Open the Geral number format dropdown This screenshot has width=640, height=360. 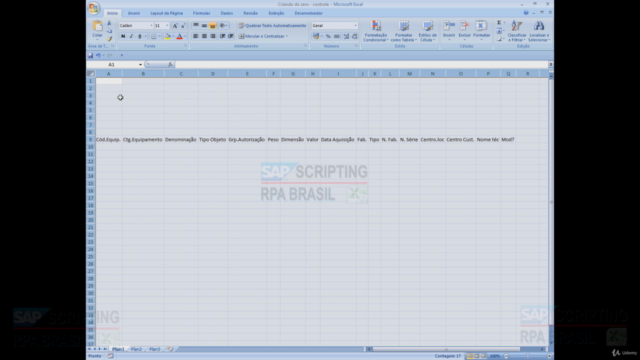click(356, 26)
